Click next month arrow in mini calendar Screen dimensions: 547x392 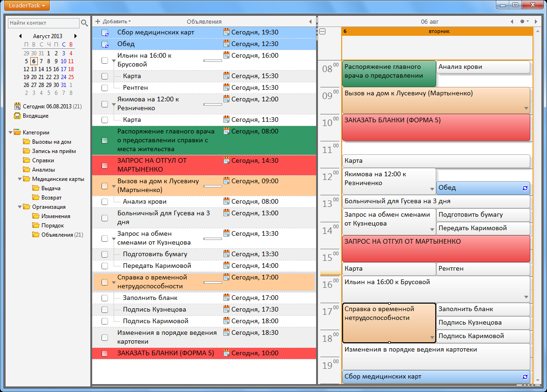75,36
